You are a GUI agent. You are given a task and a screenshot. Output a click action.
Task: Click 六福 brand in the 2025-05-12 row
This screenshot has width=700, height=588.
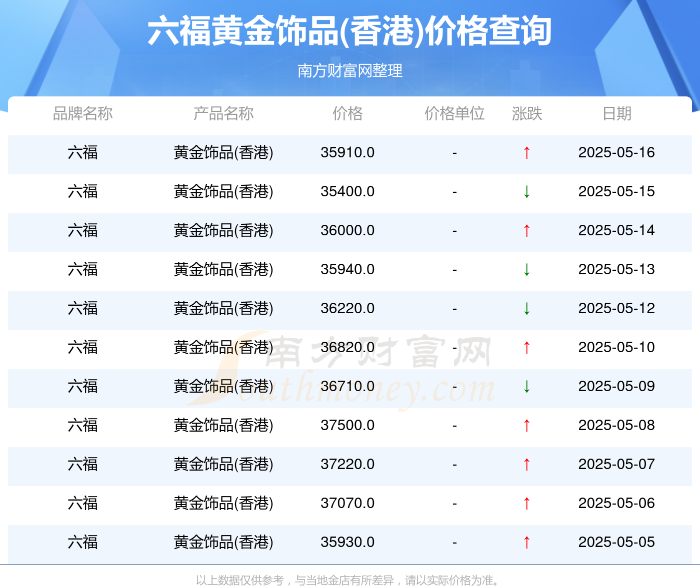pos(82,308)
